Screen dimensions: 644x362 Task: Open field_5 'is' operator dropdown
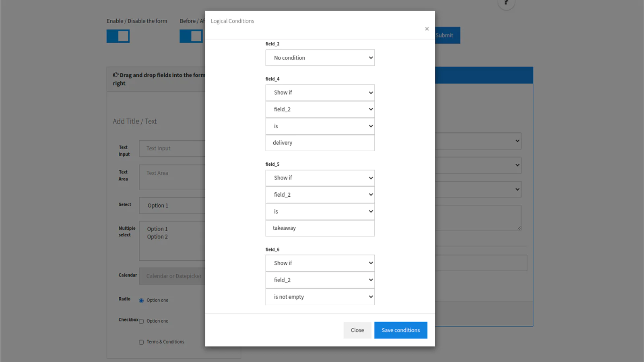tap(320, 212)
